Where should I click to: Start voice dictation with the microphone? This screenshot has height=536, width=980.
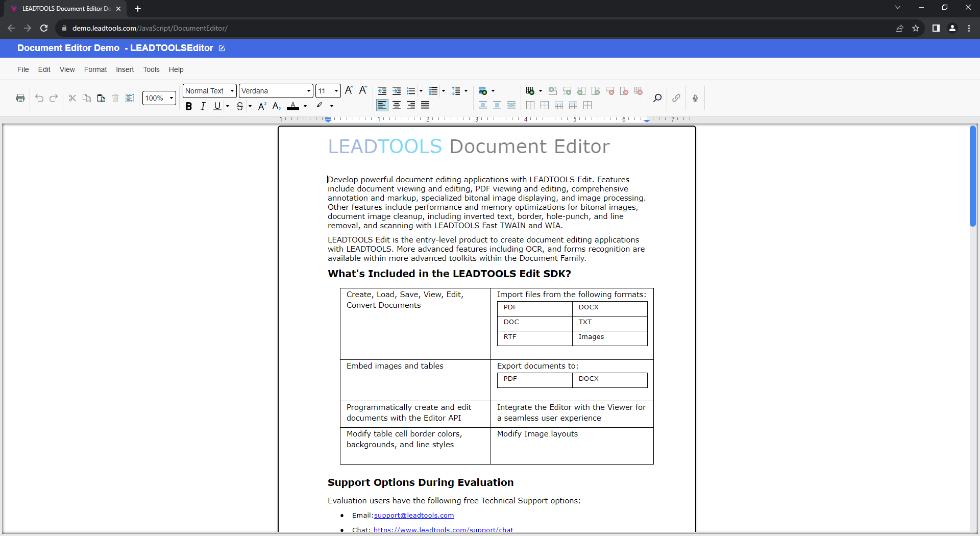pyautogui.click(x=695, y=98)
